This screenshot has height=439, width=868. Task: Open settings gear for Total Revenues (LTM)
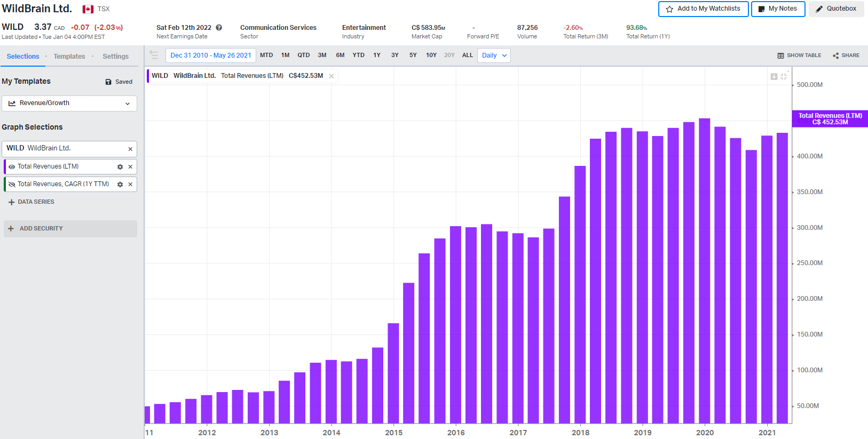[x=120, y=167]
